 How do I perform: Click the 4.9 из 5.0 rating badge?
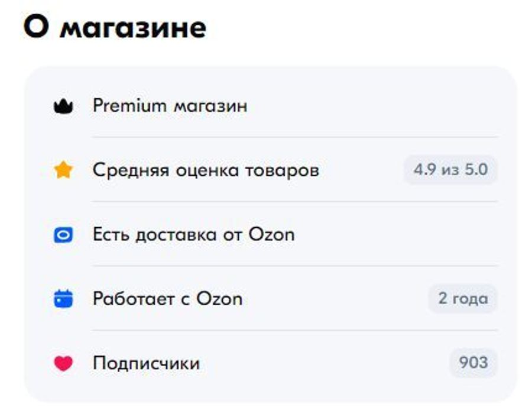(450, 169)
